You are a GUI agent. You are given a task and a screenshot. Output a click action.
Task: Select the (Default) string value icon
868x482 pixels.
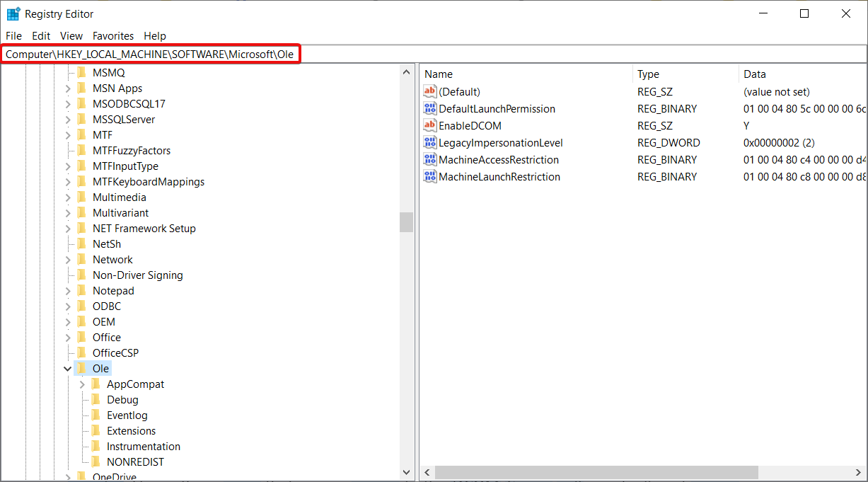(429, 91)
